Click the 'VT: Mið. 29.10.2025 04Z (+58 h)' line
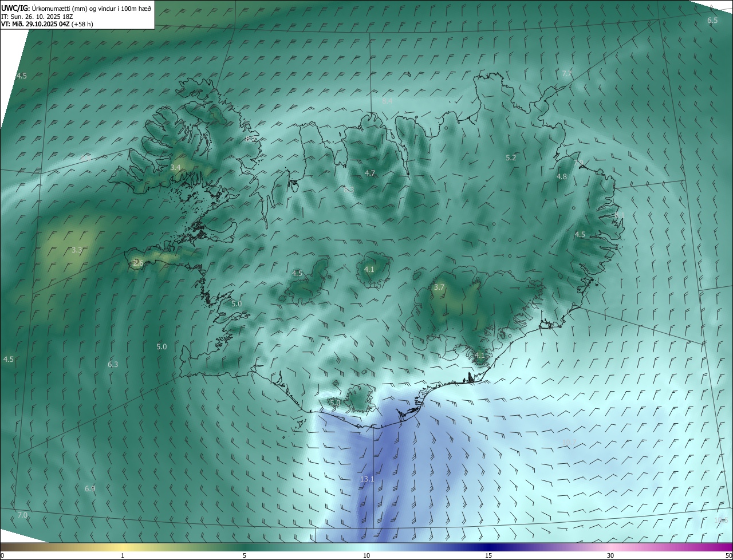 pos(47,24)
